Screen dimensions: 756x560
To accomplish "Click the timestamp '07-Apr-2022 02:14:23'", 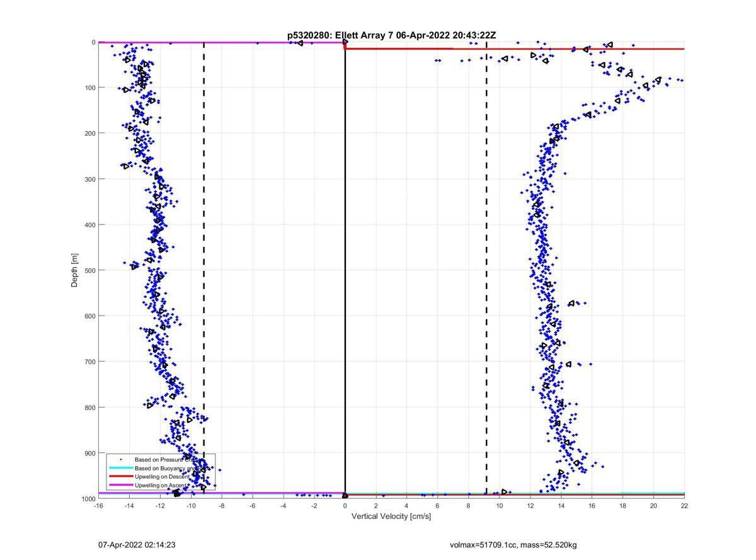I will click(x=137, y=545).
